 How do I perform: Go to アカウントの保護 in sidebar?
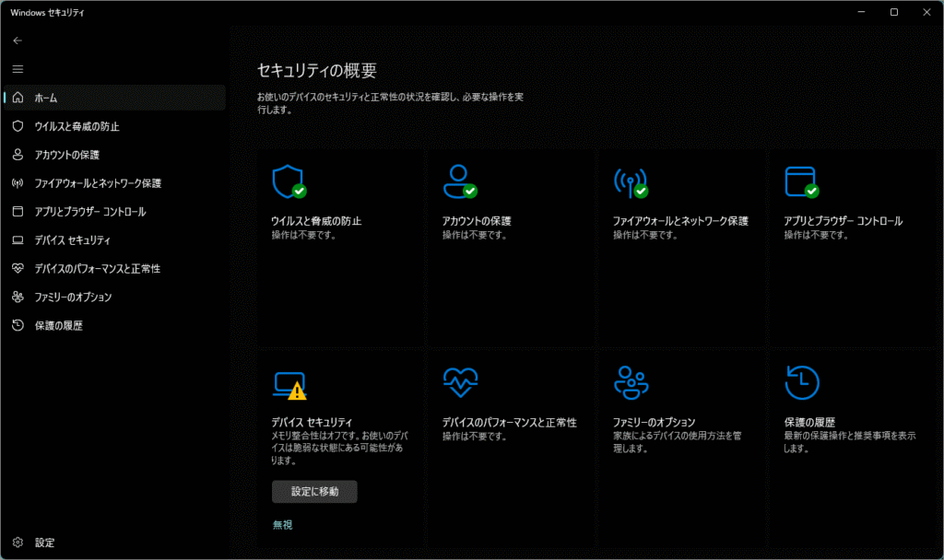[66, 155]
